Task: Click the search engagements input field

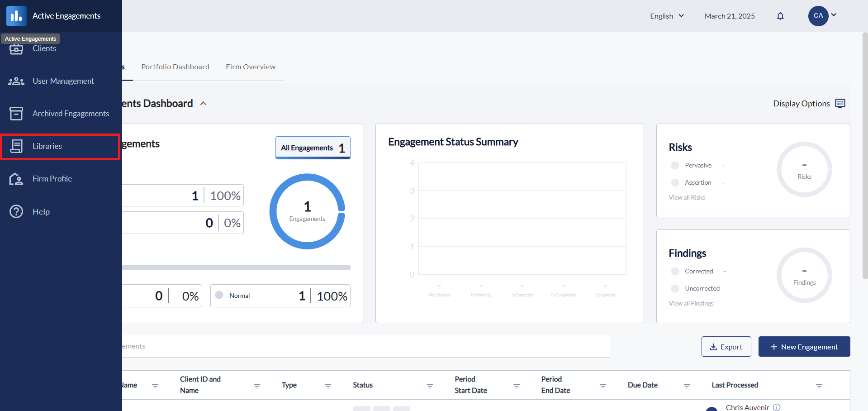Action: (362, 346)
